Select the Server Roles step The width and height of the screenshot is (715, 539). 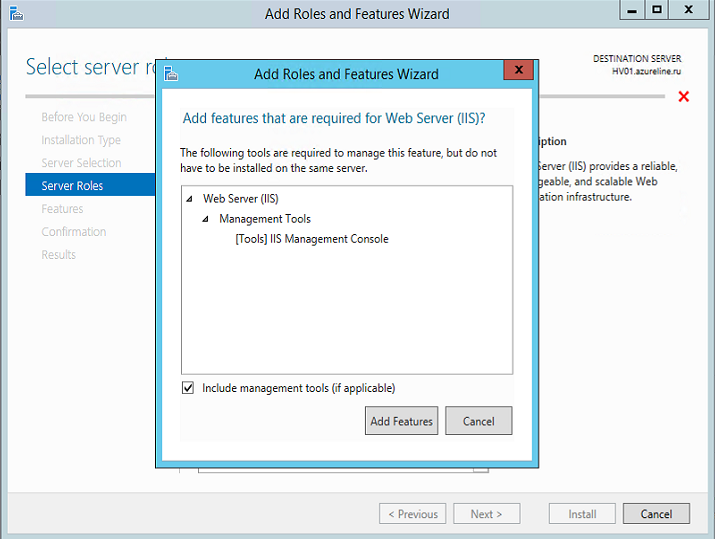click(x=90, y=185)
